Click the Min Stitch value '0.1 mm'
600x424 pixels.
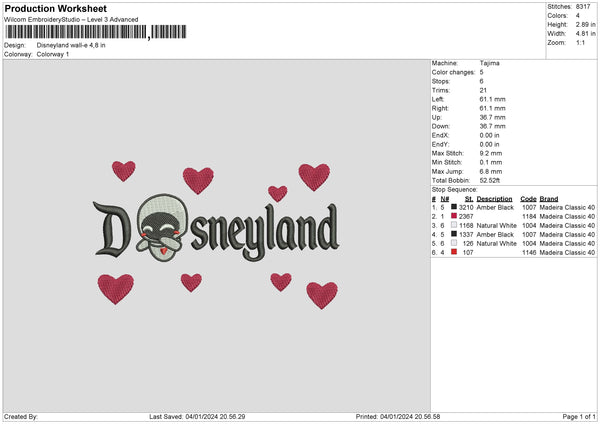tap(491, 162)
